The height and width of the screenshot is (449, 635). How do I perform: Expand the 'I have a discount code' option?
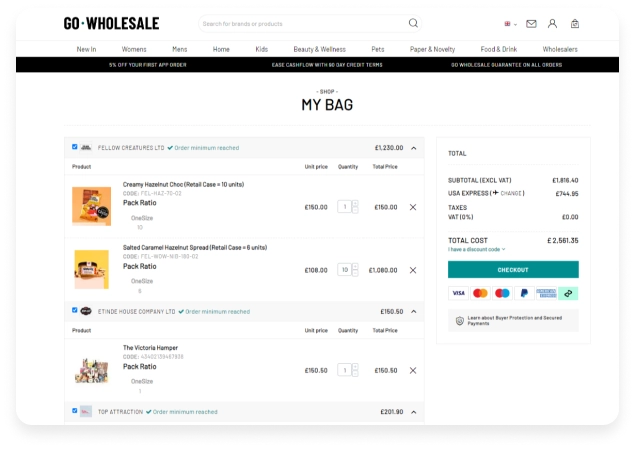[476, 249]
